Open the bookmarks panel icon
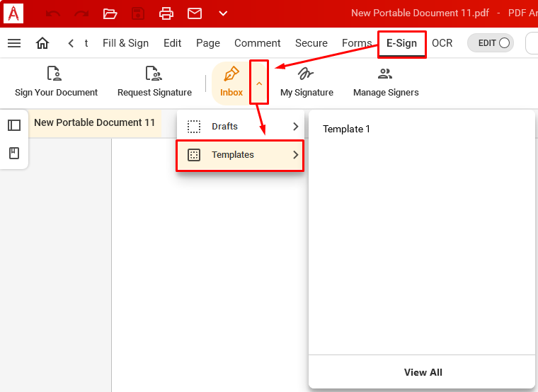The image size is (538, 392). point(14,153)
